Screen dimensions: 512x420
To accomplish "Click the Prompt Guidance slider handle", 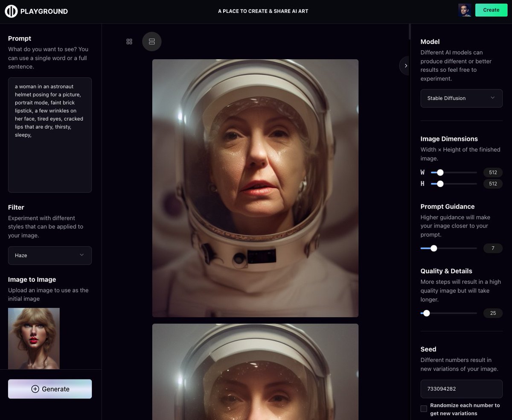I will click(434, 248).
